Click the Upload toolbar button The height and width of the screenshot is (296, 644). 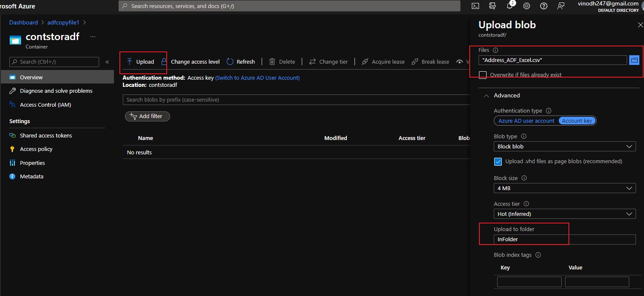pos(141,62)
